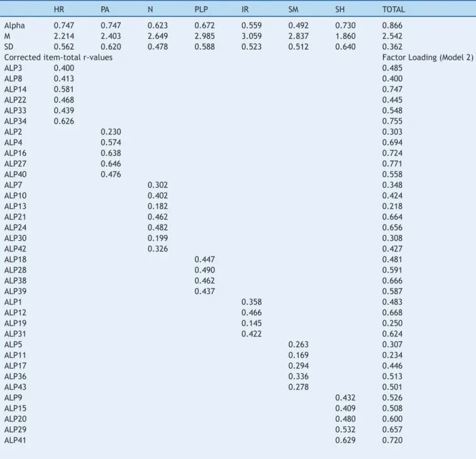Select the ALP8 row label
This screenshot has height=459, width=476.
13,79
